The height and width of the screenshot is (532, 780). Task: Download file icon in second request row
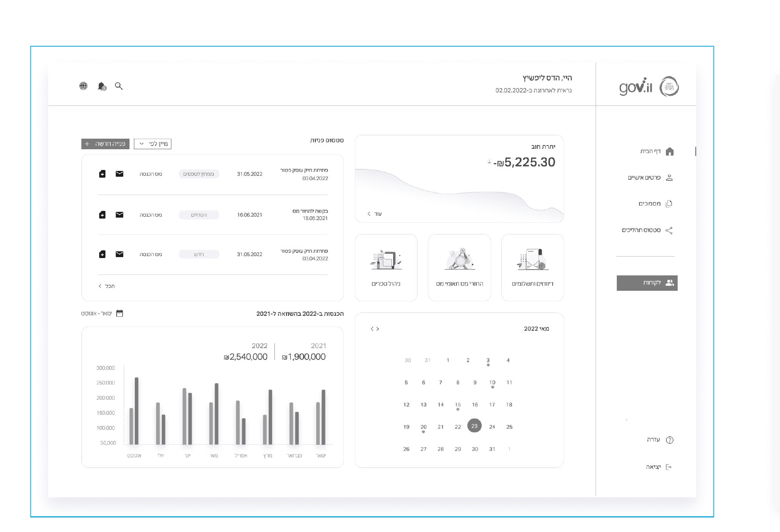pyautogui.click(x=102, y=215)
